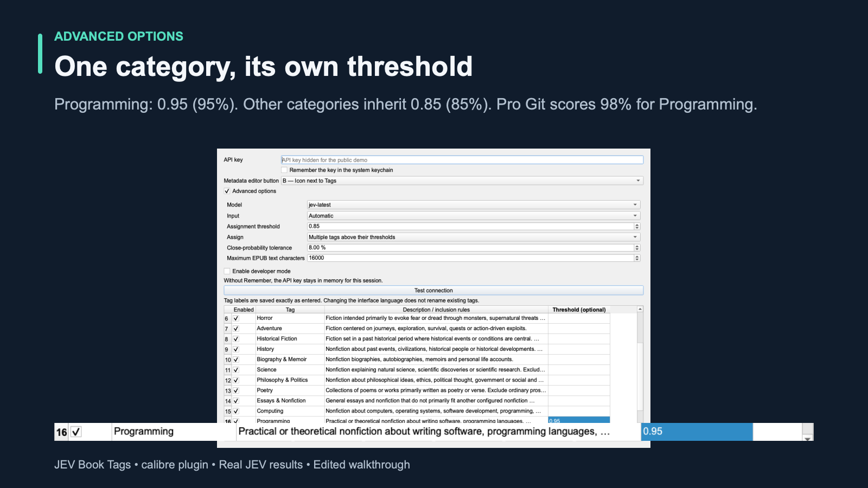Uncheck the Advanced options checkbox

[x=227, y=191]
